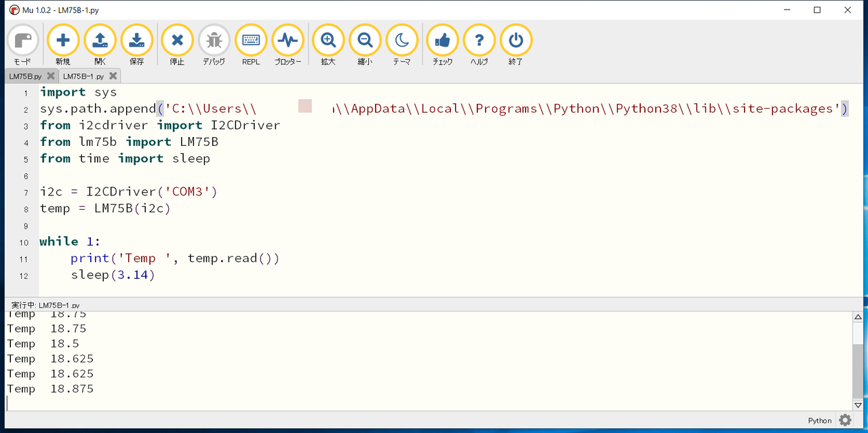Minimize the Mu window
The width and height of the screenshot is (868, 433).
(x=787, y=10)
